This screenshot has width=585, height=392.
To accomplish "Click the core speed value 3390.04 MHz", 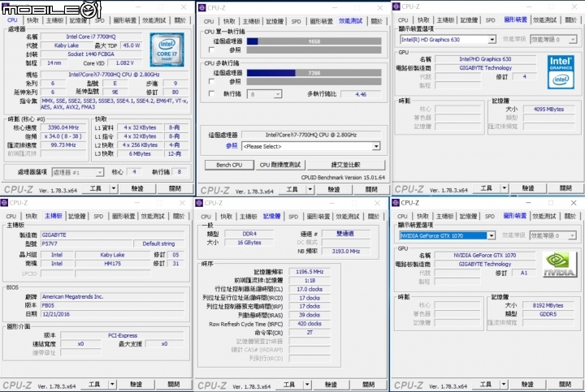I will coord(63,127).
